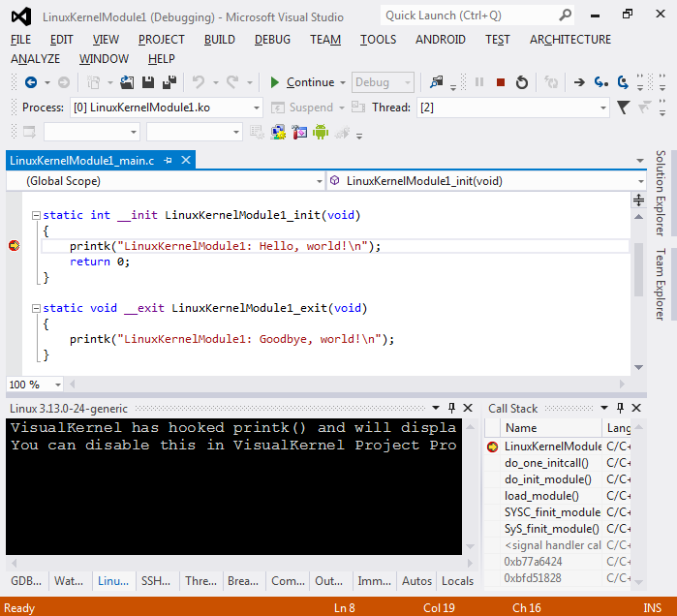Open the DEBUG menu
This screenshot has height=616, width=677.
click(x=272, y=40)
